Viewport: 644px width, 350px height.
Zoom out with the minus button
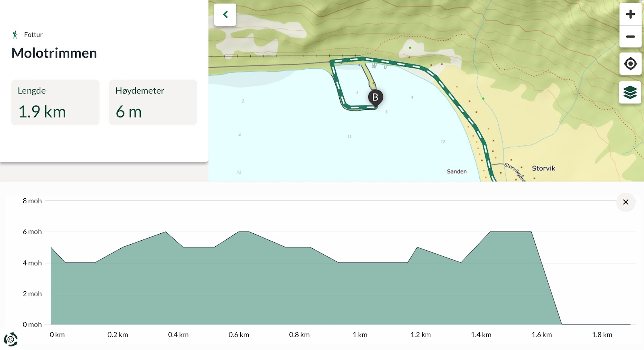pos(630,37)
